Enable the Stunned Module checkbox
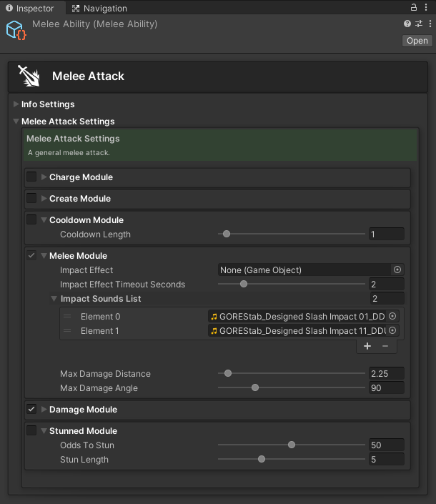 click(31, 431)
